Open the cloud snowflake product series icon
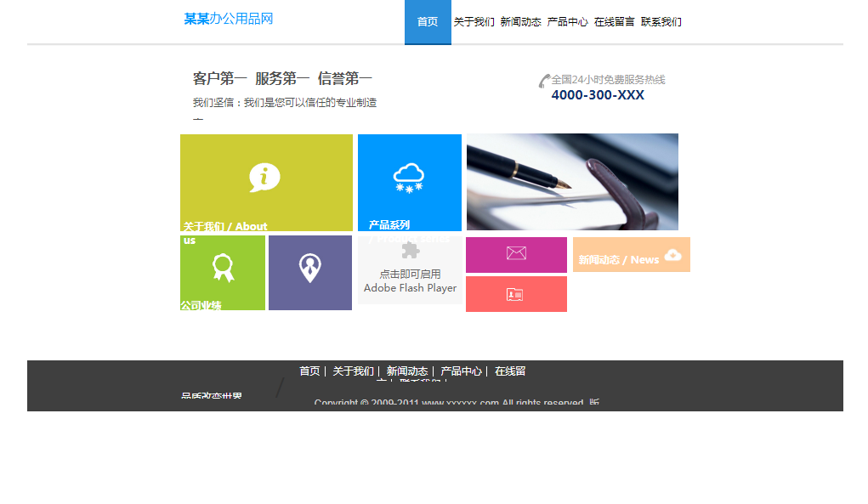868x504 pixels. (x=409, y=177)
